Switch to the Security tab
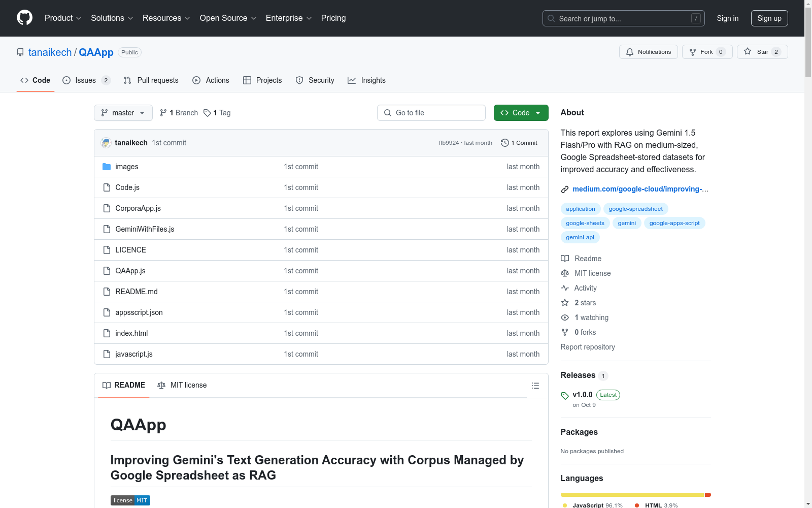This screenshot has width=812, height=508. click(x=315, y=80)
